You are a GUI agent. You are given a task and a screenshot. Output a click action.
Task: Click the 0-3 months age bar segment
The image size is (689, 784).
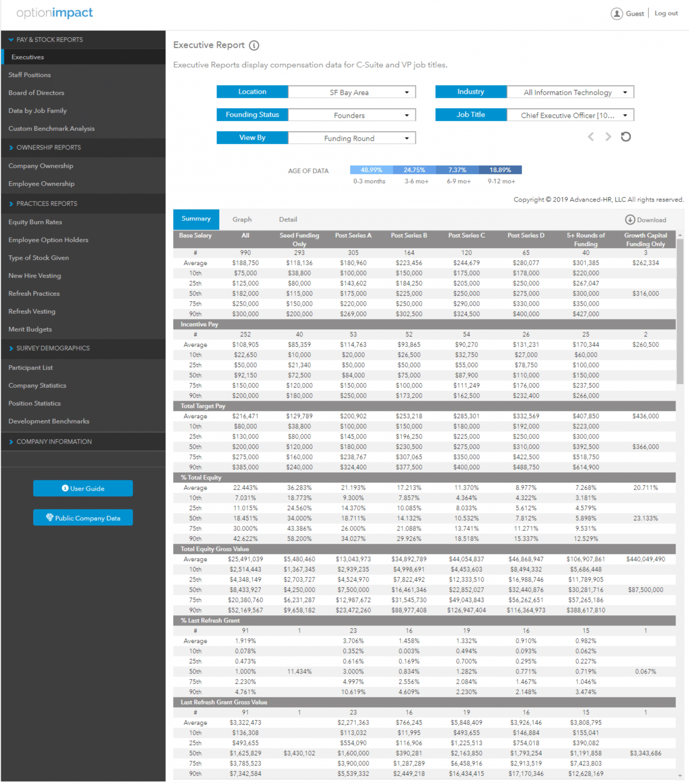[371, 170]
